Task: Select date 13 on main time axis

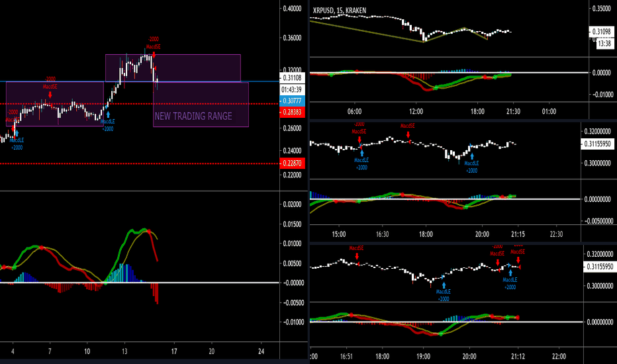Action: pyautogui.click(x=124, y=351)
